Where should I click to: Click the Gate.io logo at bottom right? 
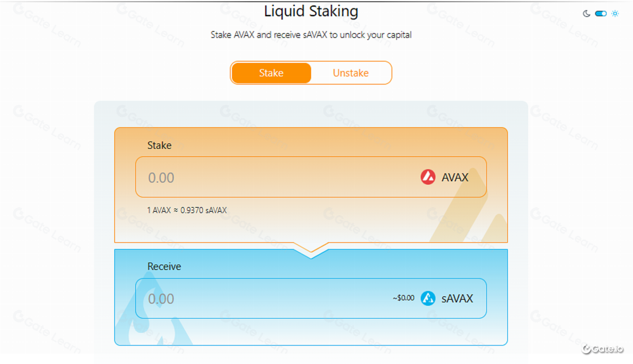pos(603,349)
